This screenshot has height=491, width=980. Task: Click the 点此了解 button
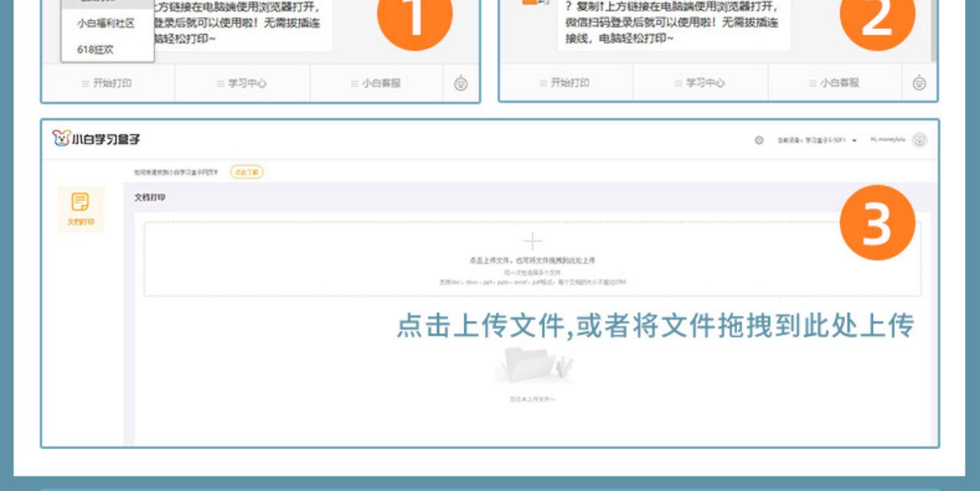click(247, 172)
